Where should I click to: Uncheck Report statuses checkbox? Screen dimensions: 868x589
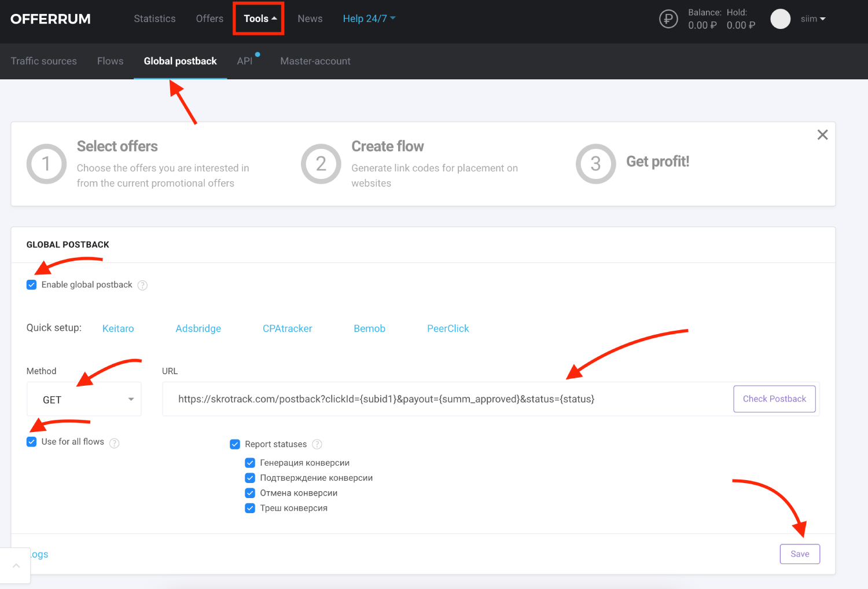click(235, 444)
